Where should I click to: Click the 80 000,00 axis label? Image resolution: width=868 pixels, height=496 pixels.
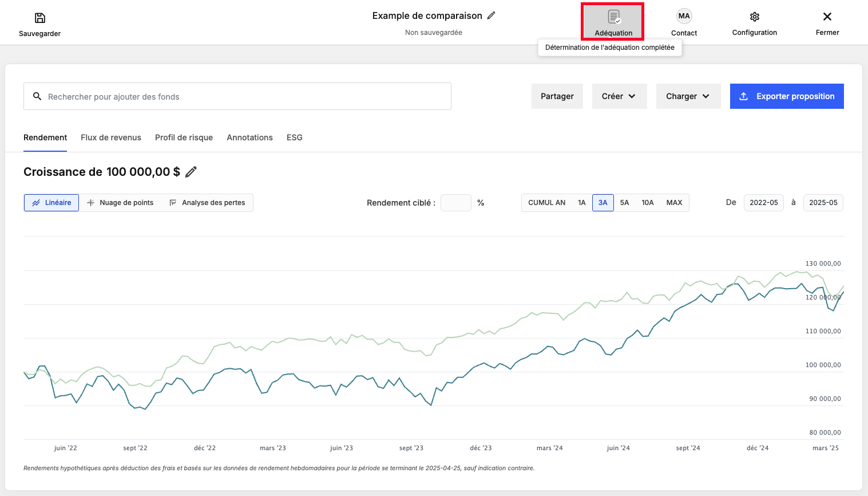click(x=825, y=432)
